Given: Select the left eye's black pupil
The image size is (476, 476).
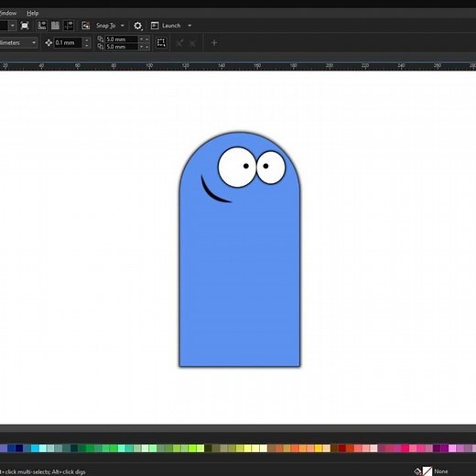Looking at the screenshot, I should coord(246,166).
